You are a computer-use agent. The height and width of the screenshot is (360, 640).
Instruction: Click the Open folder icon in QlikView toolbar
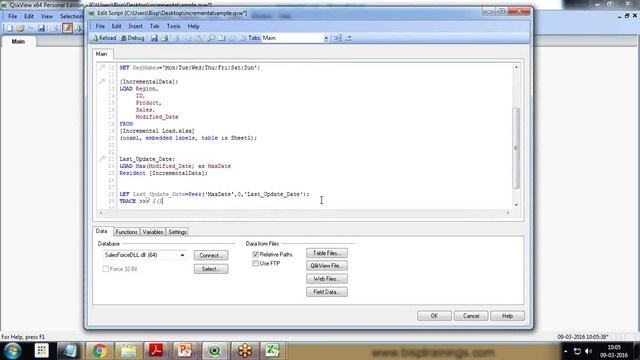coord(20,28)
